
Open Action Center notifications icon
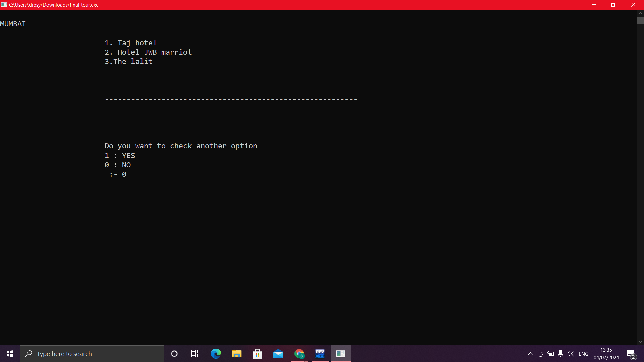pos(631,354)
